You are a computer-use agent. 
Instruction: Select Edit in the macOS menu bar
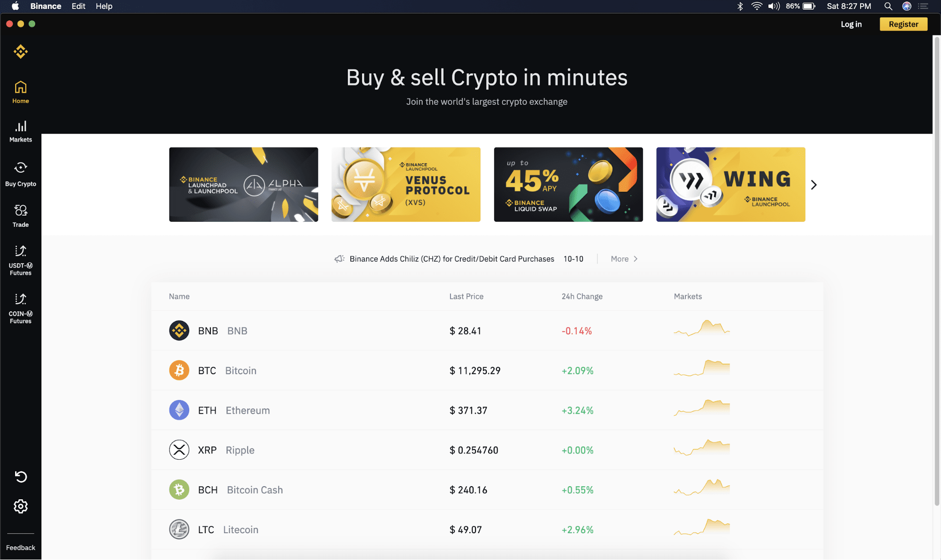tap(79, 6)
